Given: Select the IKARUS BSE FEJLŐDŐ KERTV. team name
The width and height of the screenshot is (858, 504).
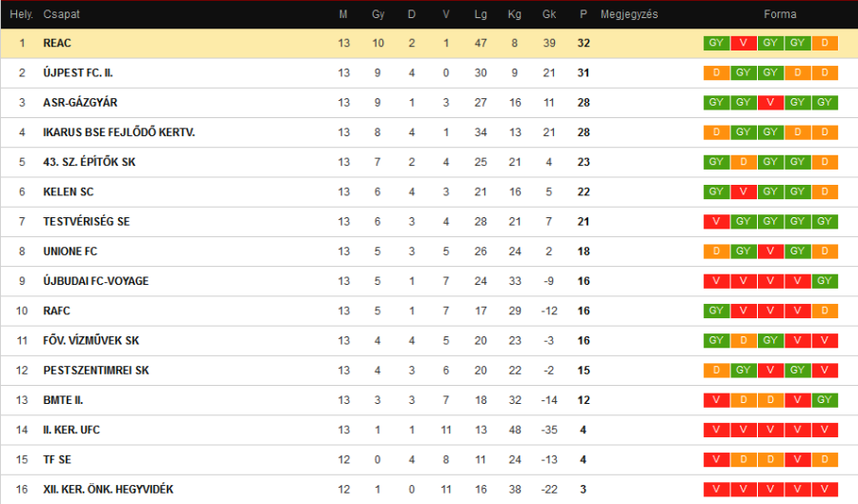Looking at the screenshot, I should [x=119, y=132].
